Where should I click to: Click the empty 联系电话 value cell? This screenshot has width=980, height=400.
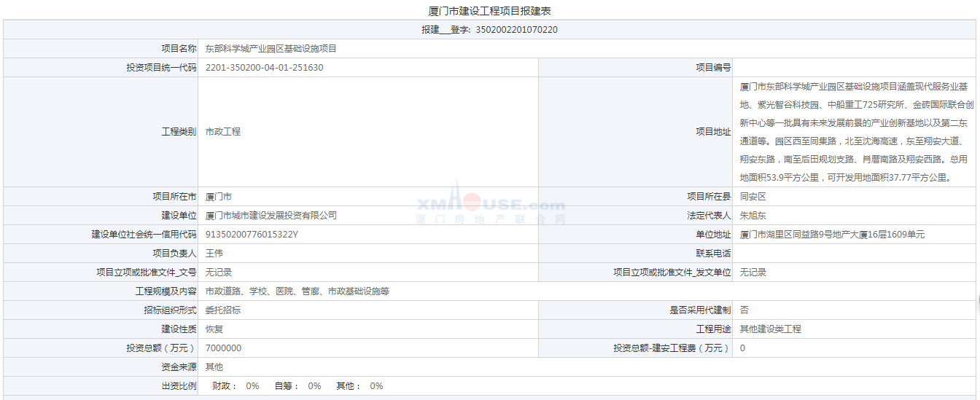click(x=855, y=254)
